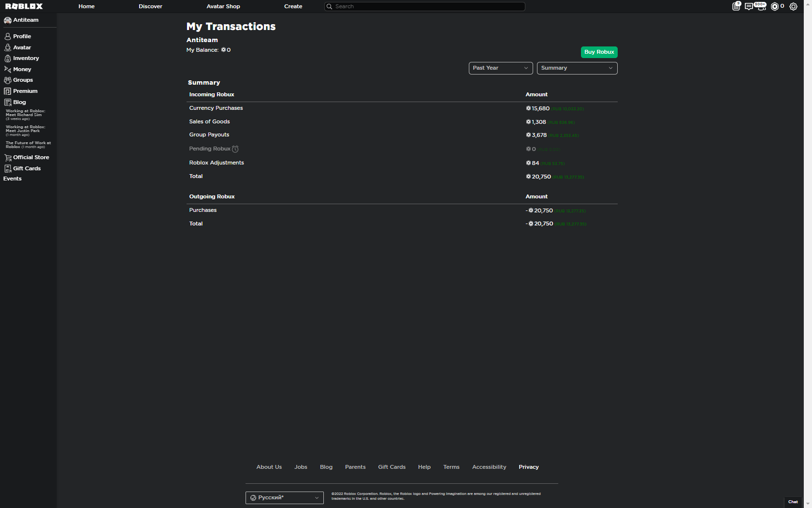Open the Blog footer link

pos(326,467)
